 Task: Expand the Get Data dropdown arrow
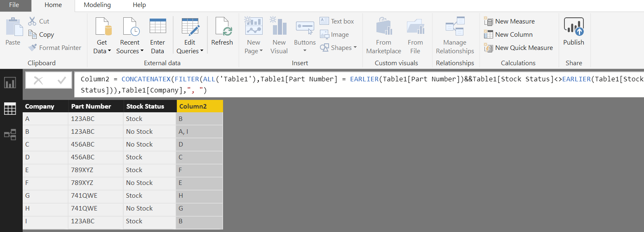pyautogui.click(x=109, y=51)
